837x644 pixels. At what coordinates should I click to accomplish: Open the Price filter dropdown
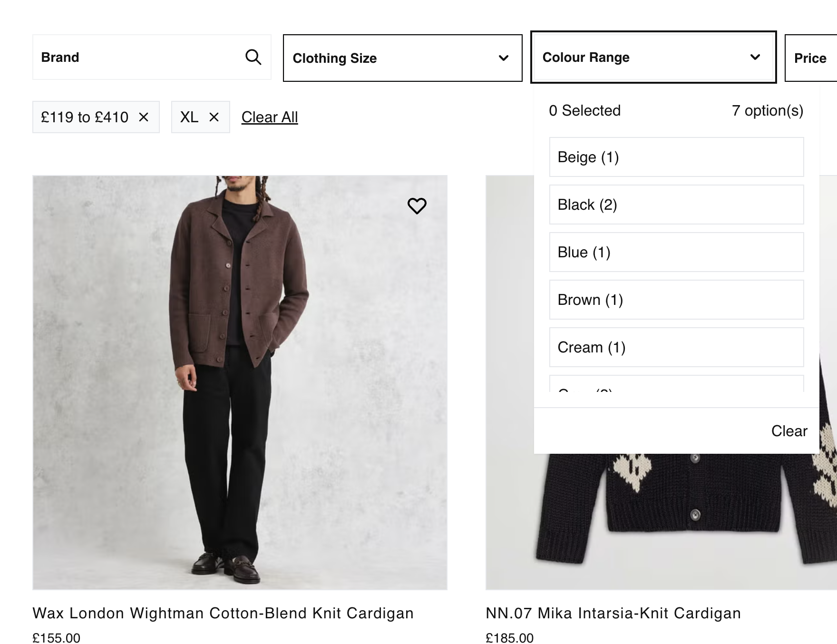point(811,58)
